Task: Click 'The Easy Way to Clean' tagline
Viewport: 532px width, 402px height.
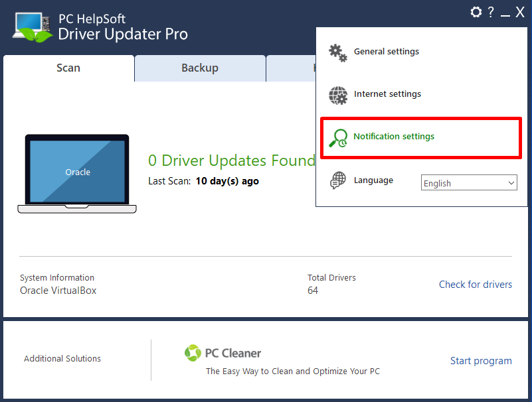Action: coord(292,371)
